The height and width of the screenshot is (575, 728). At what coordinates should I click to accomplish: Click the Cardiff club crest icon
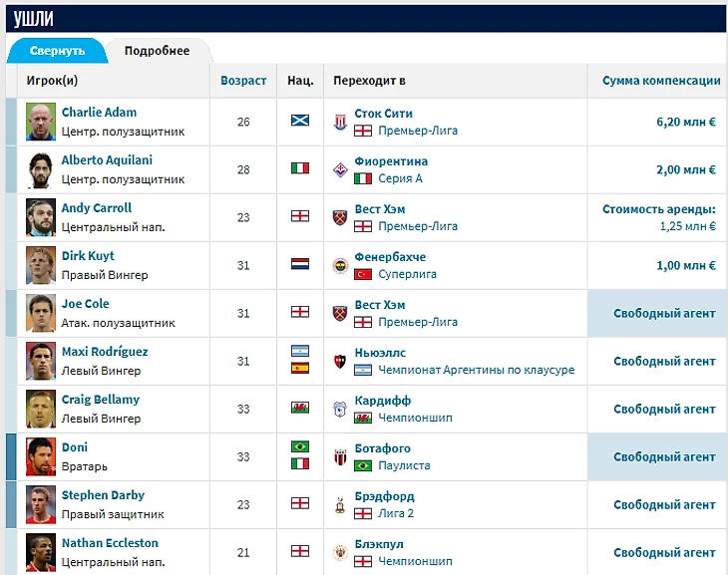click(x=340, y=409)
